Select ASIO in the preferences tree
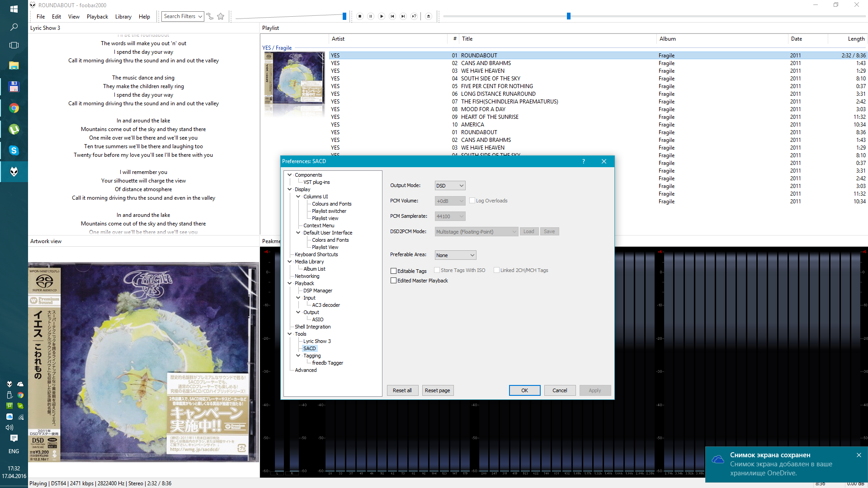 pyautogui.click(x=317, y=319)
